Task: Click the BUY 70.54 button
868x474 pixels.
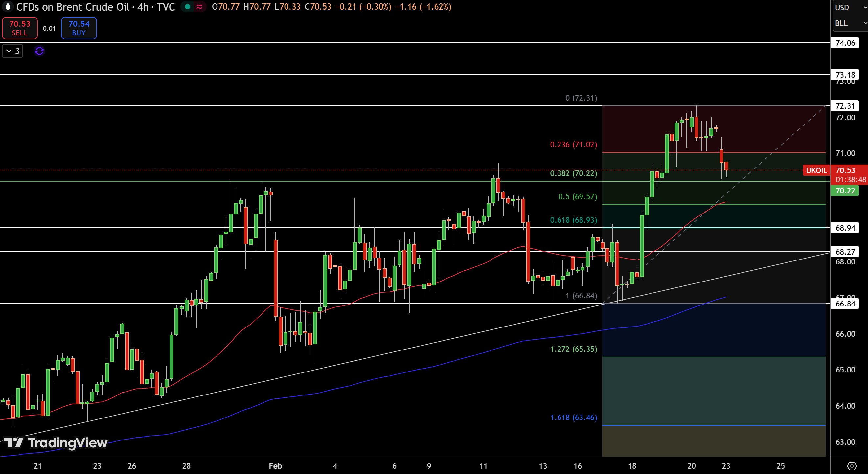Action: [x=79, y=28]
